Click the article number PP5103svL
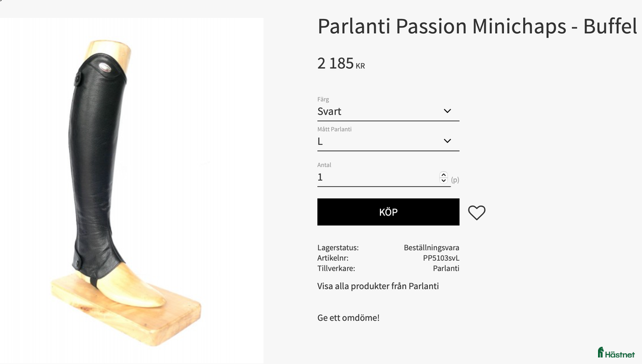Screen dimensions: 642x364 [x=442, y=258]
